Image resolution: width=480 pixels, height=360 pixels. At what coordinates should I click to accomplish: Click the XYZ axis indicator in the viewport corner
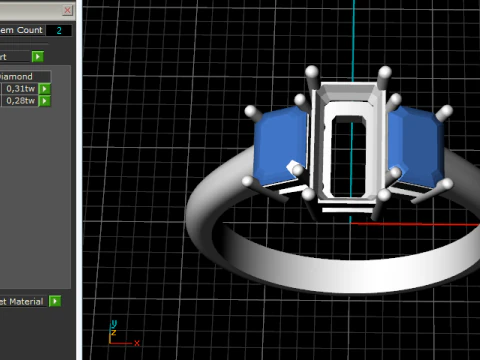tap(123, 333)
